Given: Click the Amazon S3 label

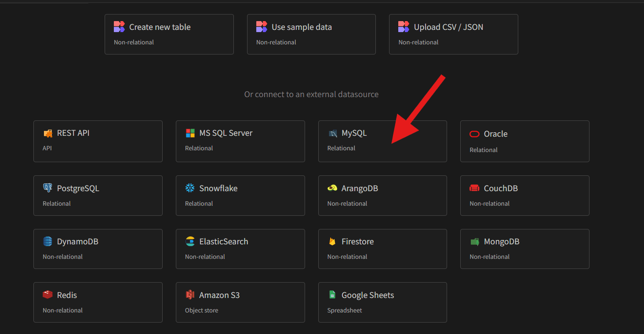Looking at the screenshot, I should [x=219, y=295].
